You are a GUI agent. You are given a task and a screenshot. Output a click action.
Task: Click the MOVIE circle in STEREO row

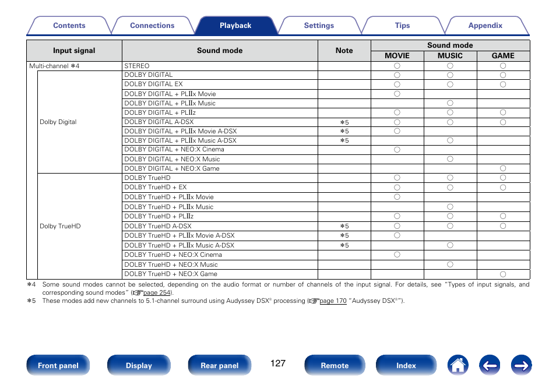pos(397,66)
